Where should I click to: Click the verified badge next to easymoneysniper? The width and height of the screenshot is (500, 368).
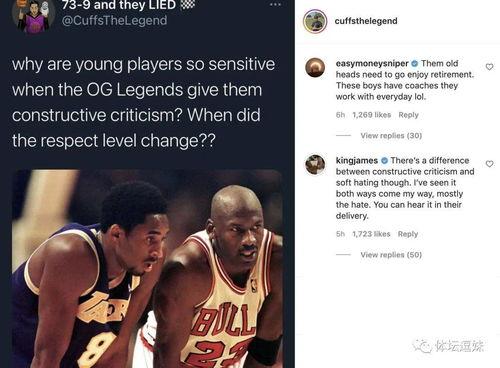[414, 63]
